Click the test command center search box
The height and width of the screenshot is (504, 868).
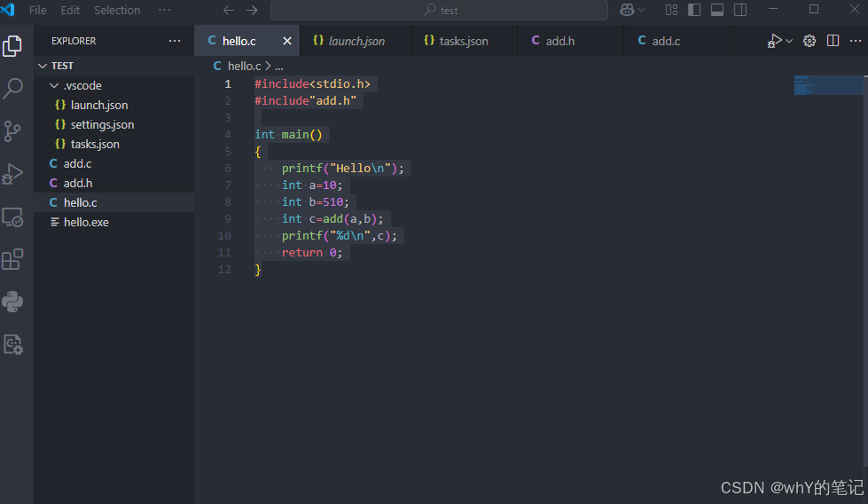[x=439, y=10]
